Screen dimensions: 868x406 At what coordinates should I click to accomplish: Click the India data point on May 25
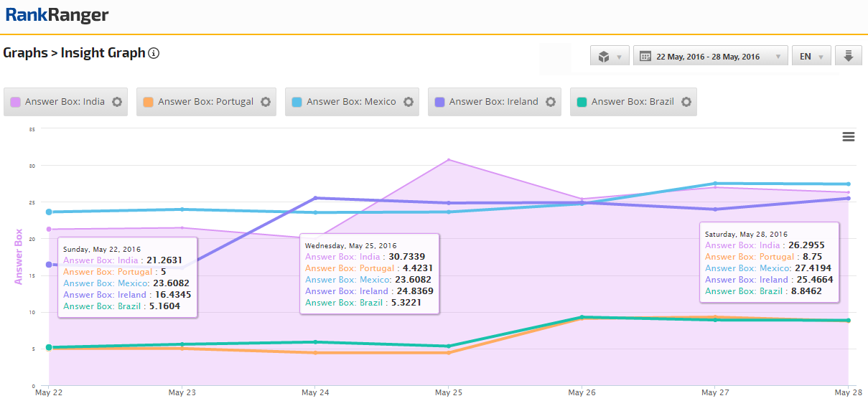(x=449, y=160)
